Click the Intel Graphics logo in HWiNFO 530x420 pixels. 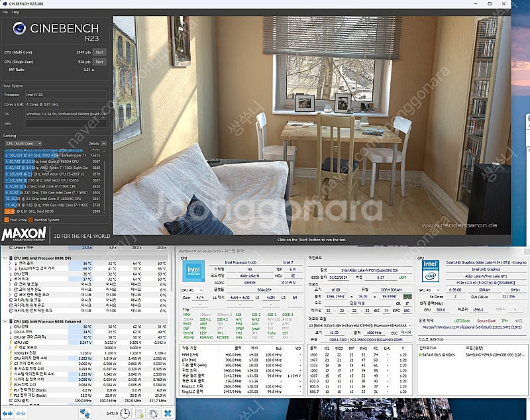(x=430, y=271)
